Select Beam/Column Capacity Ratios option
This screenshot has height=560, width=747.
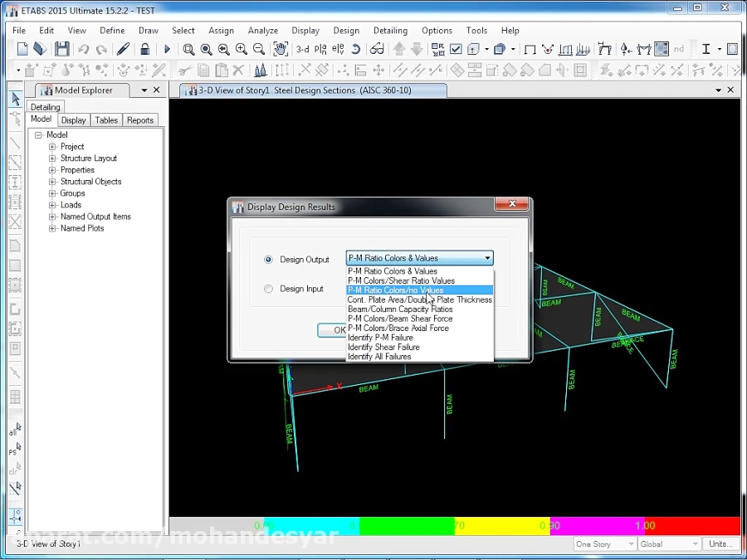400,309
